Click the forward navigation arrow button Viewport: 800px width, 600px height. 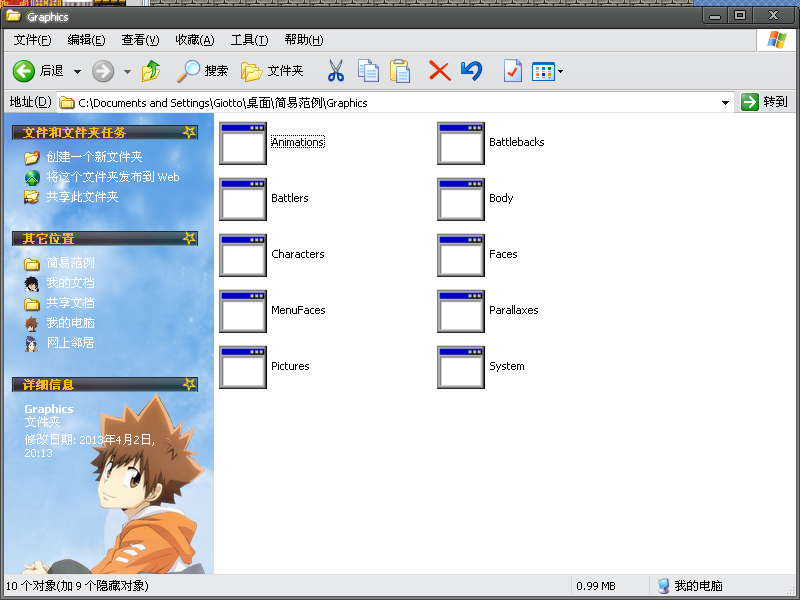[x=103, y=71]
